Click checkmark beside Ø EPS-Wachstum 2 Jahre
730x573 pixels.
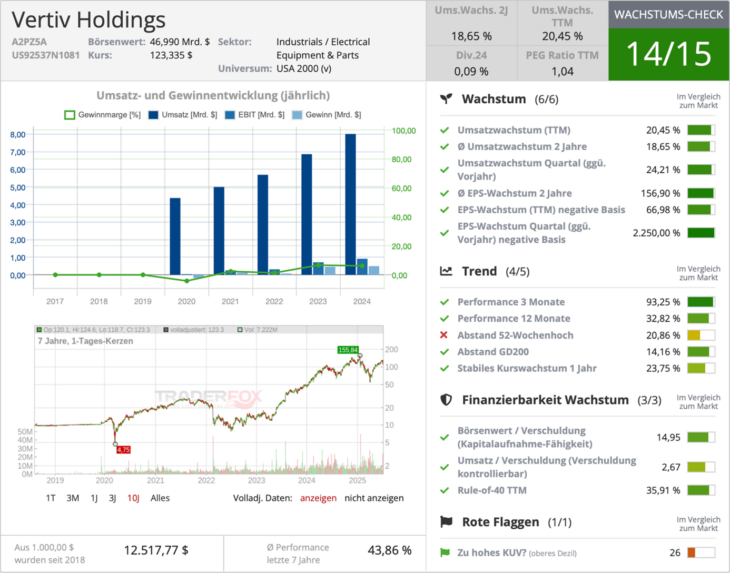click(445, 193)
